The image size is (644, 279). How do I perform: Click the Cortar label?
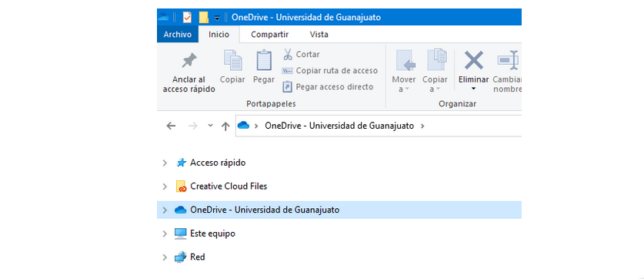pyautogui.click(x=308, y=54)
